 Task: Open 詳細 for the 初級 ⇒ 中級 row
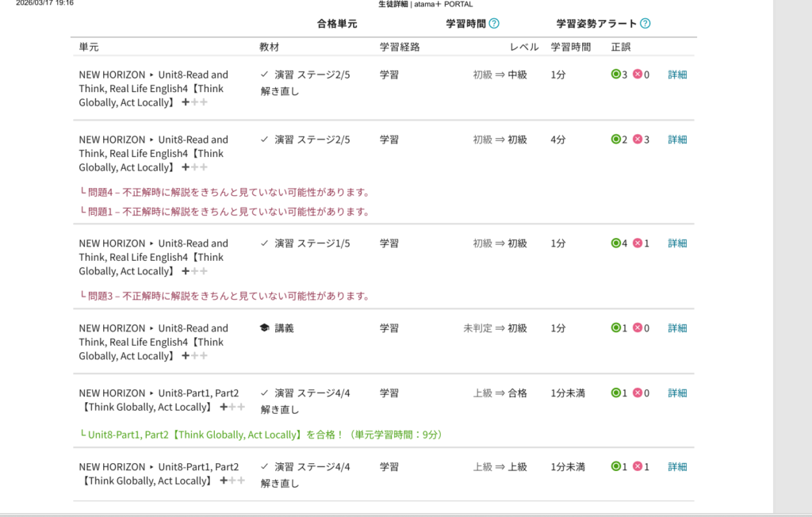(x=677, y=75)
